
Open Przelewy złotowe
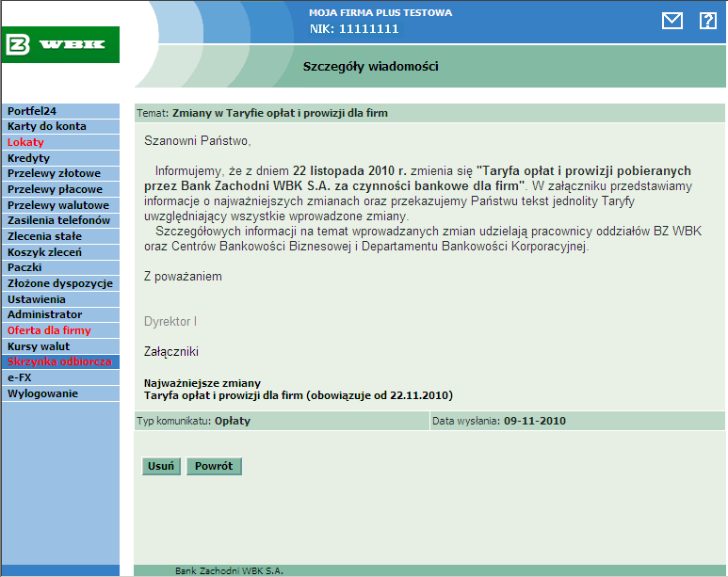[60, 173]
